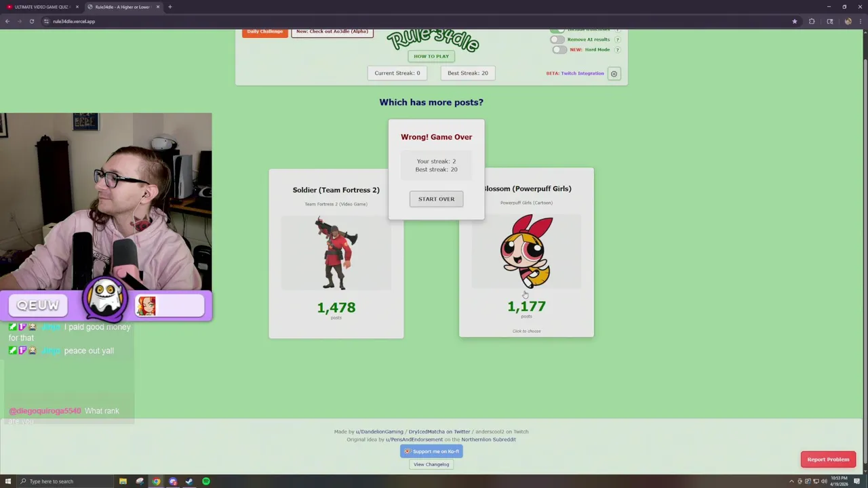Image resolution: width=868 pixels, height=488 pixels.
Task: Go back in browser history
Action: coord(7,21)
